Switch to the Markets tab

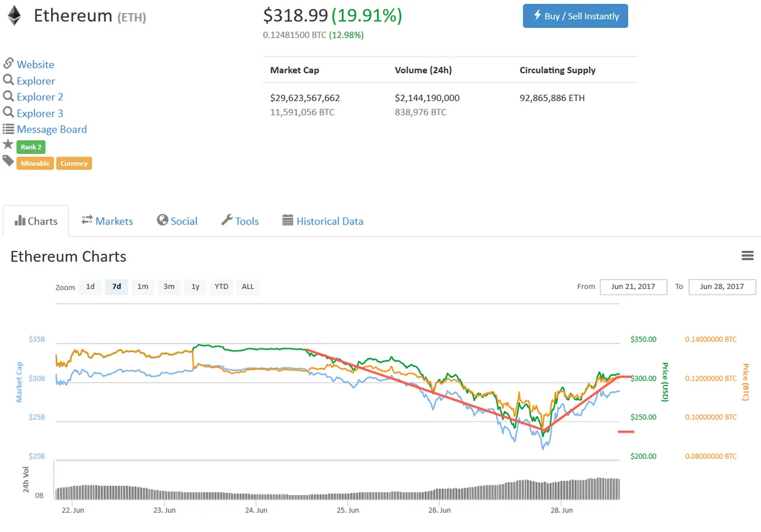pos(107,221)
